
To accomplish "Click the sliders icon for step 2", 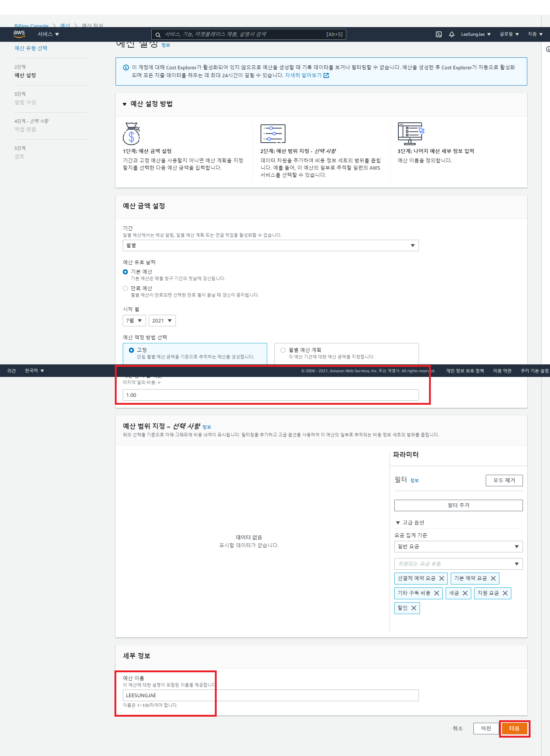I will pos(273,134).
